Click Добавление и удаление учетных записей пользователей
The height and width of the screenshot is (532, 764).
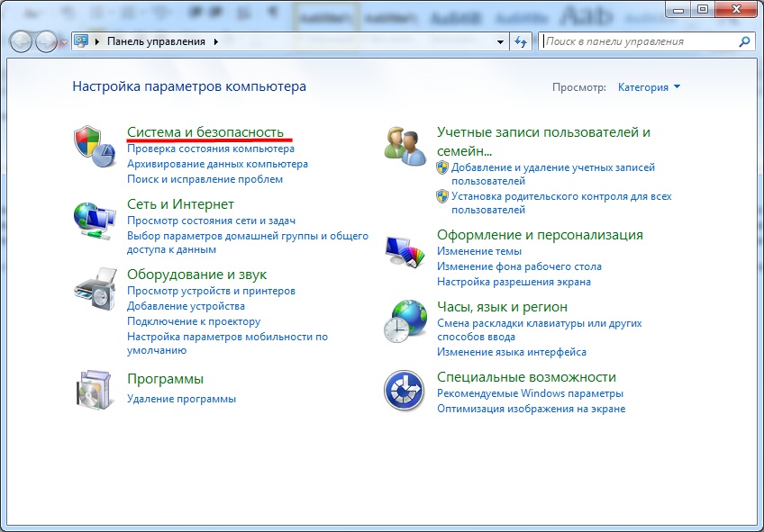(x=553, y=175)
